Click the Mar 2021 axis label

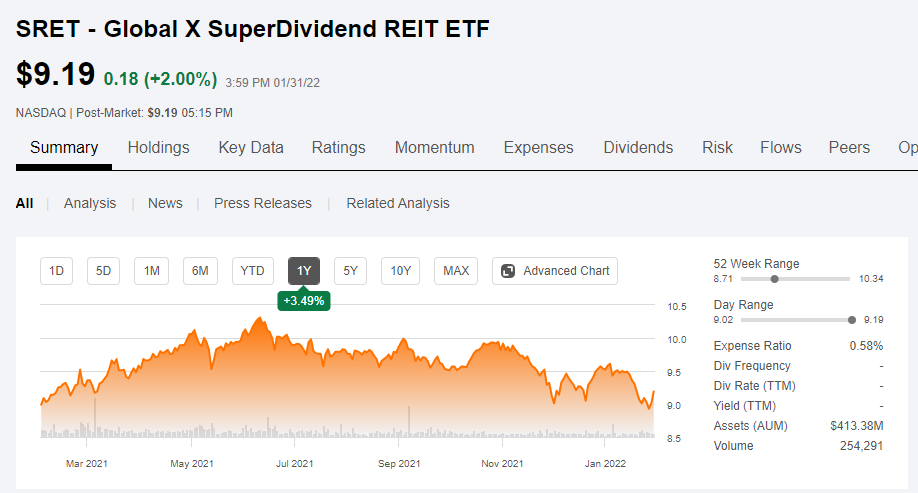[x=87, y=464]
